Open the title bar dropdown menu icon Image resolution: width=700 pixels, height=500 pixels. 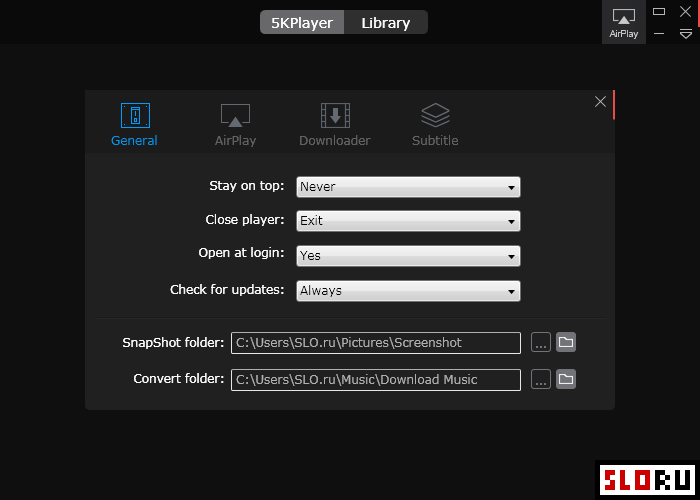686,34
